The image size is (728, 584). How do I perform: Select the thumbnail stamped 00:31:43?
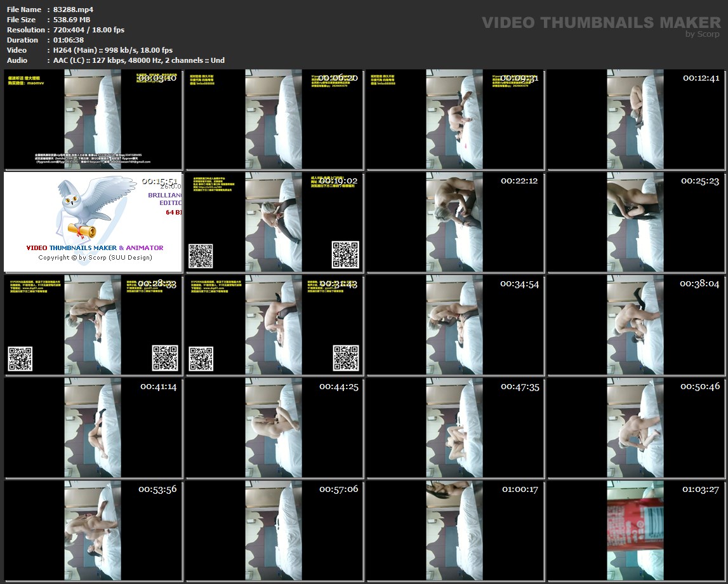tap(274, 325)
